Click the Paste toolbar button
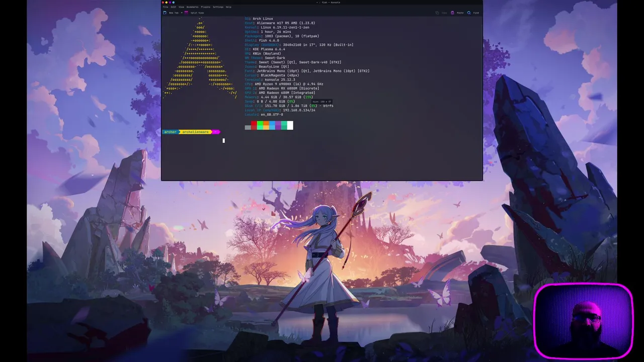This screenshot has width=644, height=362. [x=457, y=13]
